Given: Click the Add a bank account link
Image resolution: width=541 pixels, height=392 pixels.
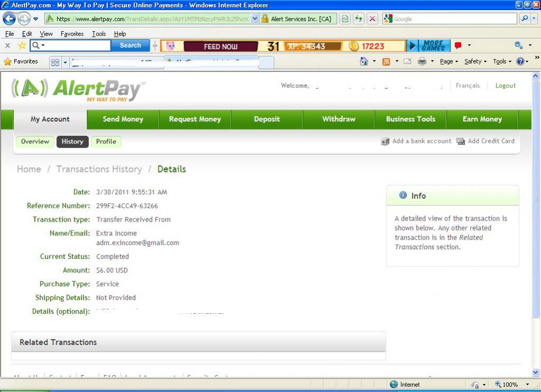Looking at the screenshot, I should [x=416, y=141].
